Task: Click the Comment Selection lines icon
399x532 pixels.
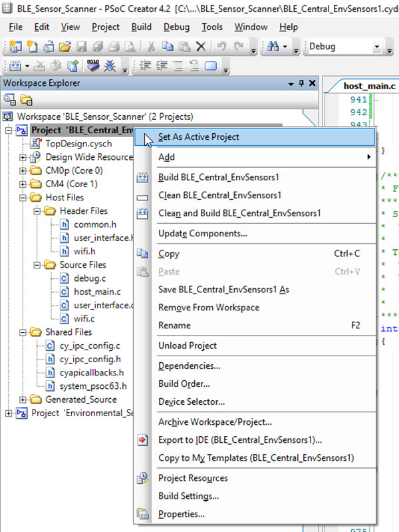Action: [178, 66]
